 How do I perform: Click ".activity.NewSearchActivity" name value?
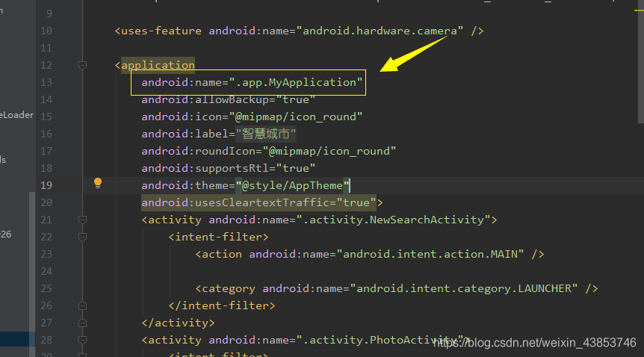pyautogui.click(x=393, y=220)
